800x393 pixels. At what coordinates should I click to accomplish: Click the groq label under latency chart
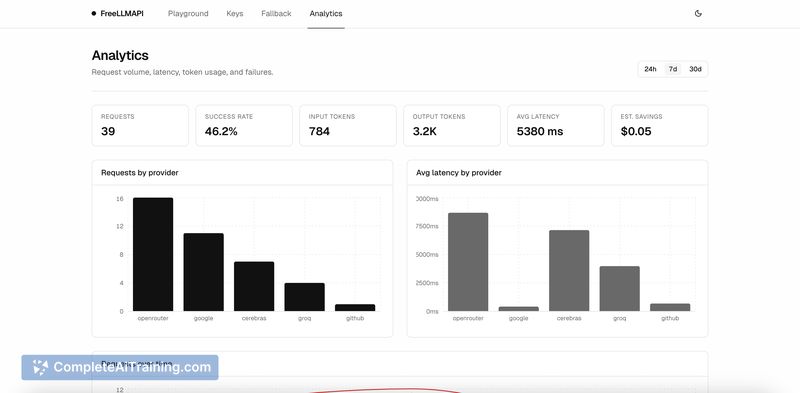[619, 318]
